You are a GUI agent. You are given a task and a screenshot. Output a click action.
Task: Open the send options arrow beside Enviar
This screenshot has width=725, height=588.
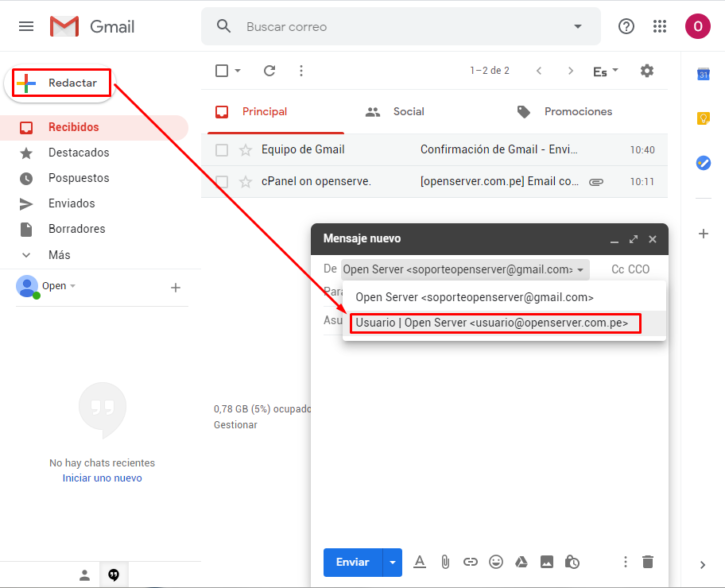[393, 563]
